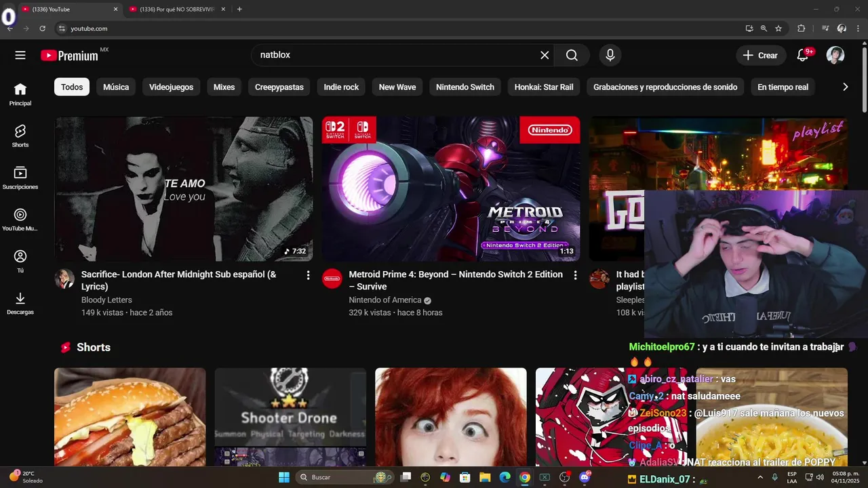Open the burger Short thumbnail
The height and width of the screenshot is (488, 868).
130,417
